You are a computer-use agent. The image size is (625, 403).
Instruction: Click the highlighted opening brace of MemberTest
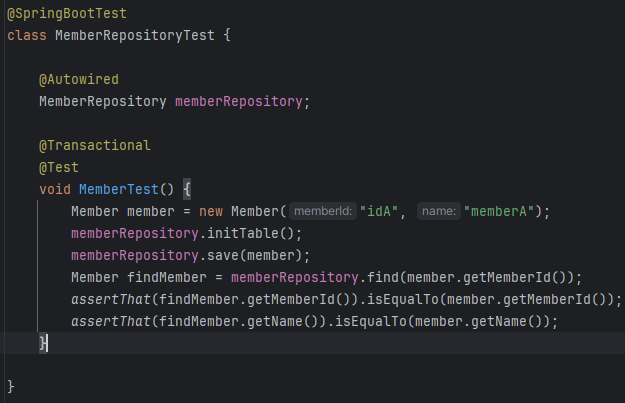(x=187, y=189)
